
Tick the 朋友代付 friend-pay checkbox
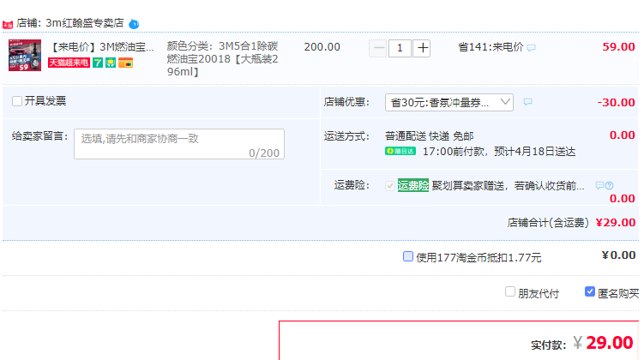510,291
